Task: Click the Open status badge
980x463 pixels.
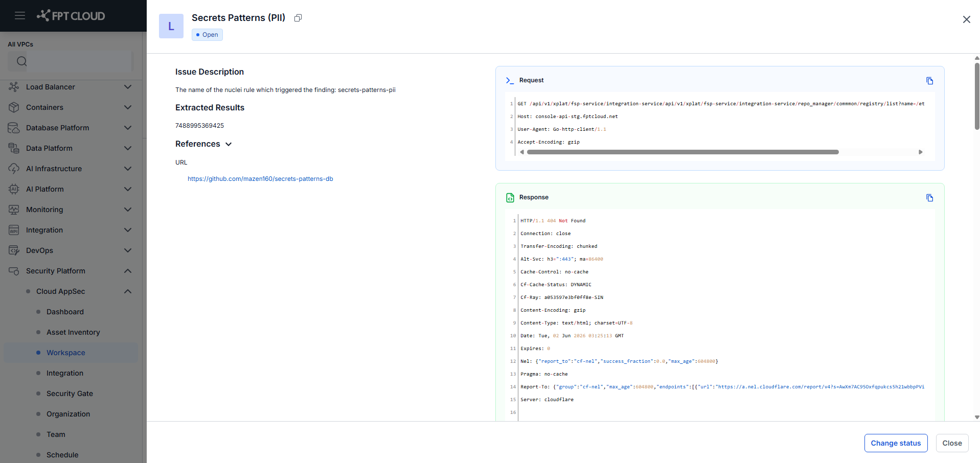Action: click(207, 35)
